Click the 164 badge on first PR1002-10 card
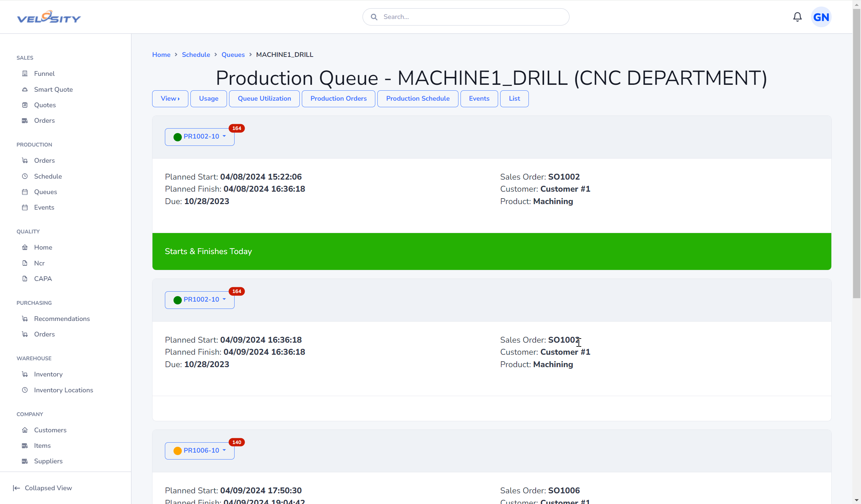Screen dimensions: 861x504 (x=237, y=128)
